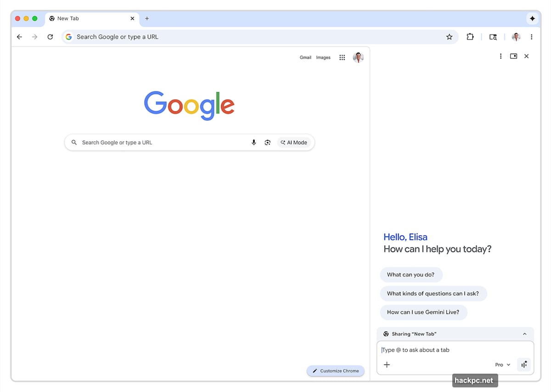Open Chrome's main three-dot menu

[531, 37]
